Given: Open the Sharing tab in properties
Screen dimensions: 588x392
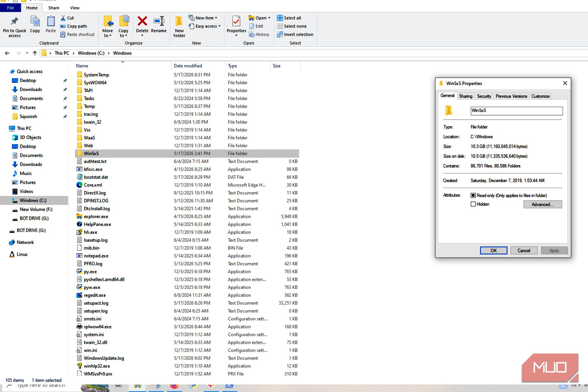Looking at the screenshot, I should pos(466,96).
